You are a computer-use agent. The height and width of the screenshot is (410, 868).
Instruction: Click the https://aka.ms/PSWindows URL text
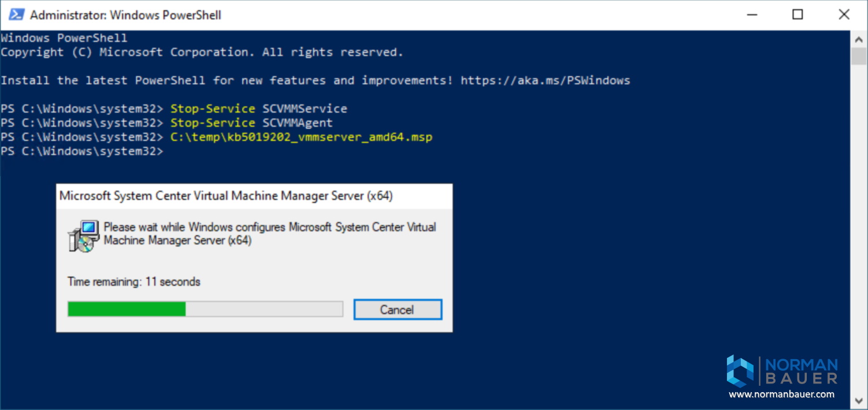click(x=545, y=80)
